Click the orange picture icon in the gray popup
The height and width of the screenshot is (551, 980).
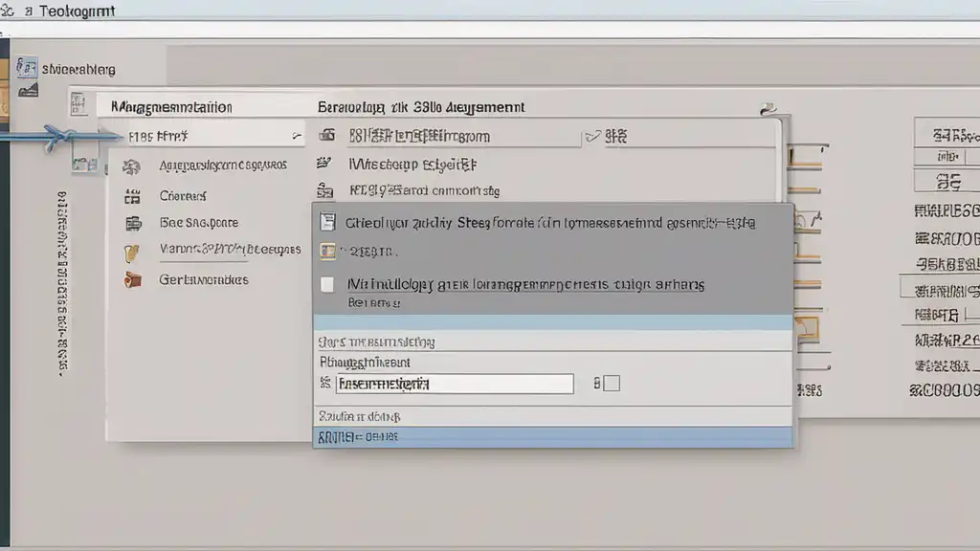327,252
